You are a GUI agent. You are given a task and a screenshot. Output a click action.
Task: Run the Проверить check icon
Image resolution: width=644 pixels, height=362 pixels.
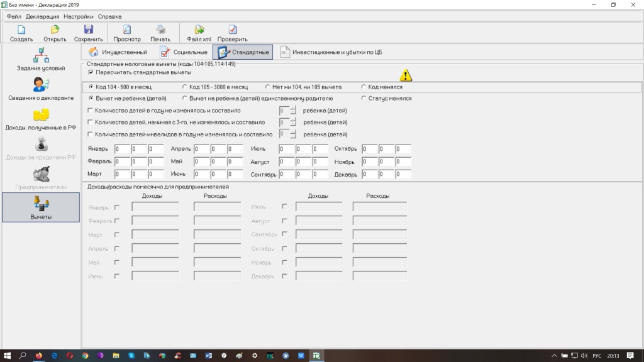233,30
